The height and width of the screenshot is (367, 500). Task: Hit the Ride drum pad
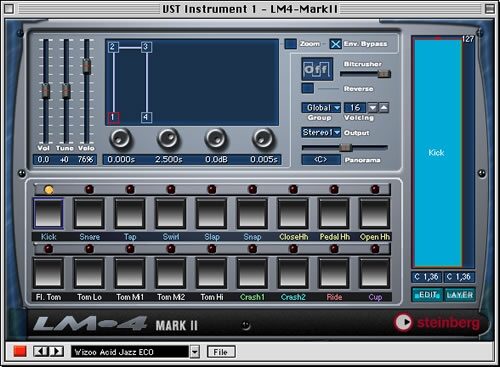(334, 273)
